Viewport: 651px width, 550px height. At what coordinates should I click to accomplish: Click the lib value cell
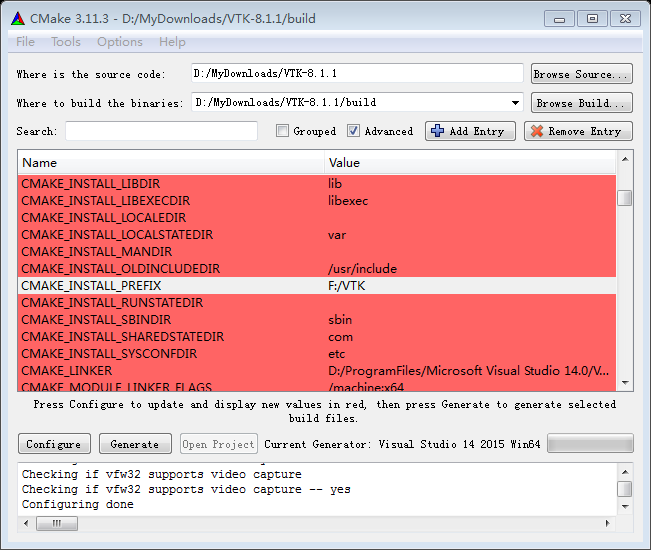(470, 183)
